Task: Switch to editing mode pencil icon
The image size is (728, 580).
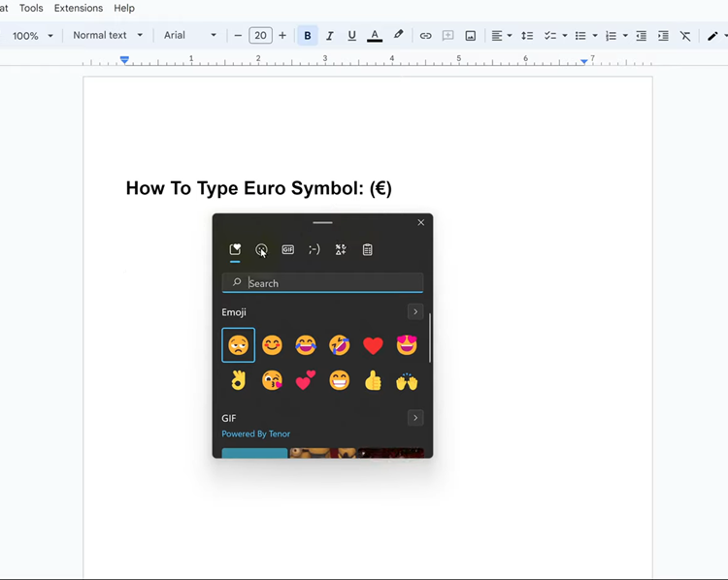Action: pyautogui.click(x=712, y=36)
